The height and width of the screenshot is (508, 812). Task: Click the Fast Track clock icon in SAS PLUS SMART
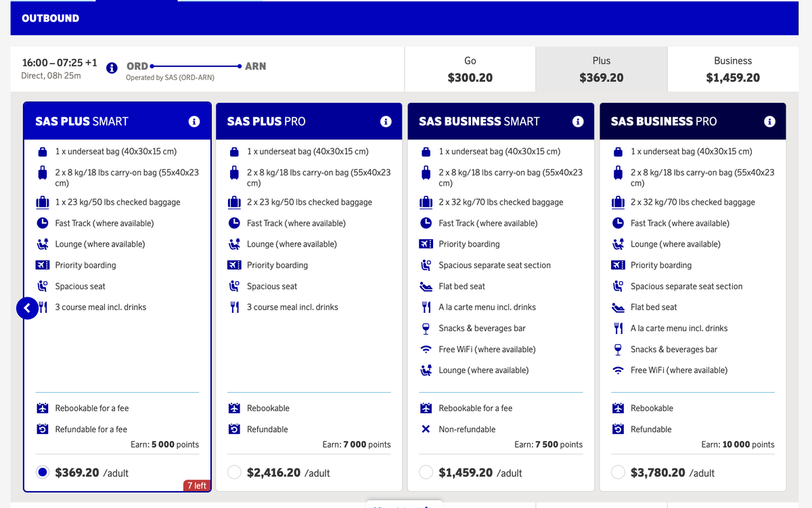pos(42,223)
